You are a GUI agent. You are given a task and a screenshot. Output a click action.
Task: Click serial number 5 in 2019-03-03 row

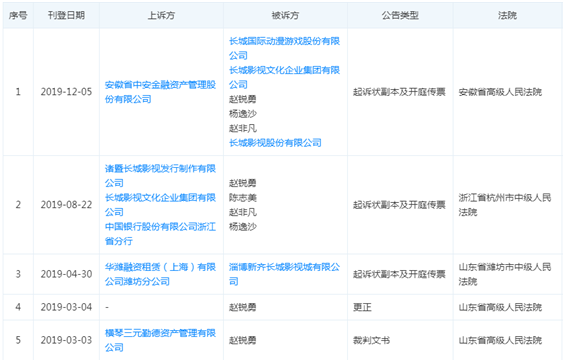pos(18,340)
